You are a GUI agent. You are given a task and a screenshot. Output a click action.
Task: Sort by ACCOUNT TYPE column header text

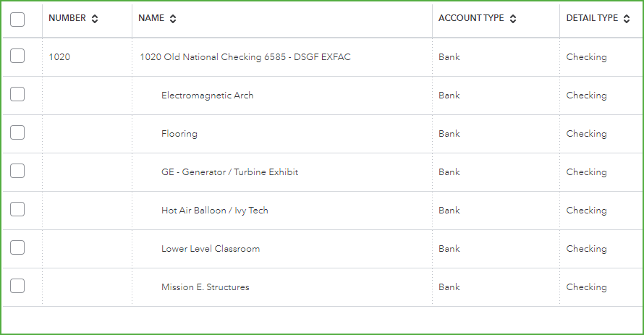click(x=471, y=18)
